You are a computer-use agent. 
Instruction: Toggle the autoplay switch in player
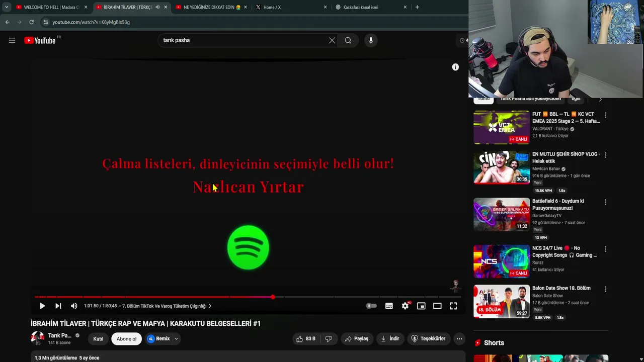[x=371, y=306]
